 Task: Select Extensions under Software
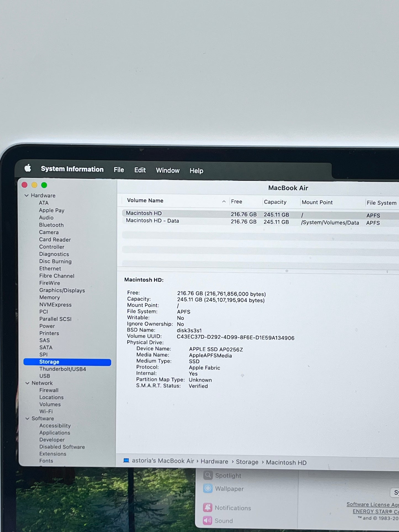point(53,454)
